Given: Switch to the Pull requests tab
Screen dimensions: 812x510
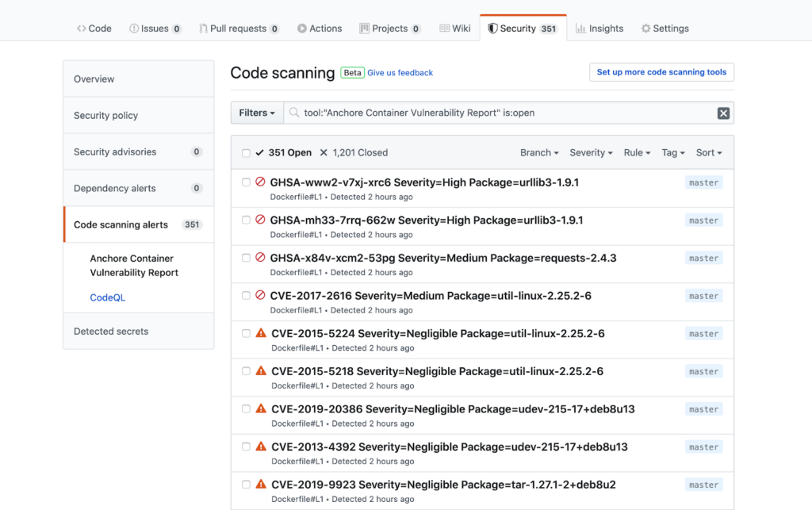Looking at the screenshot, I should 239,29.
